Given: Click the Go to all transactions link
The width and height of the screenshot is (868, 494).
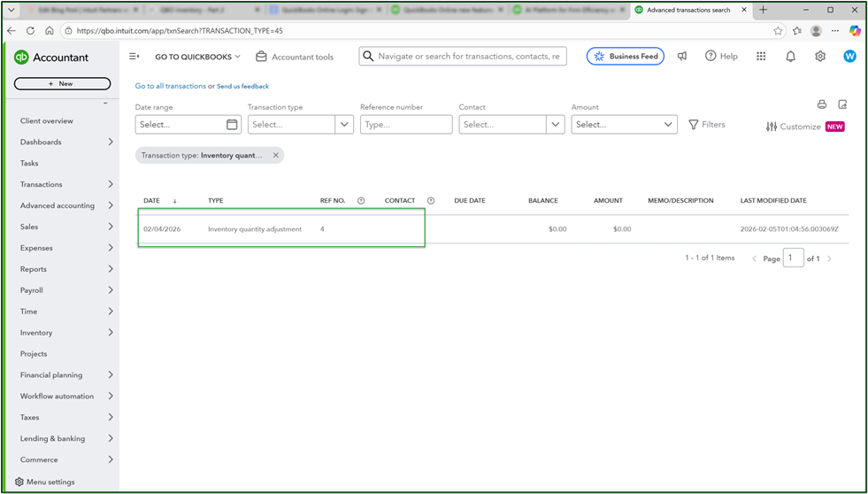Looking at the screenshot, I should (x=170, y=86).
